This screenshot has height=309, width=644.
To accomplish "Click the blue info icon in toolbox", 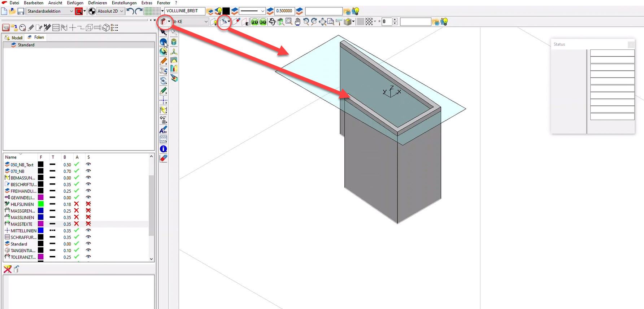I will [164, 149].
